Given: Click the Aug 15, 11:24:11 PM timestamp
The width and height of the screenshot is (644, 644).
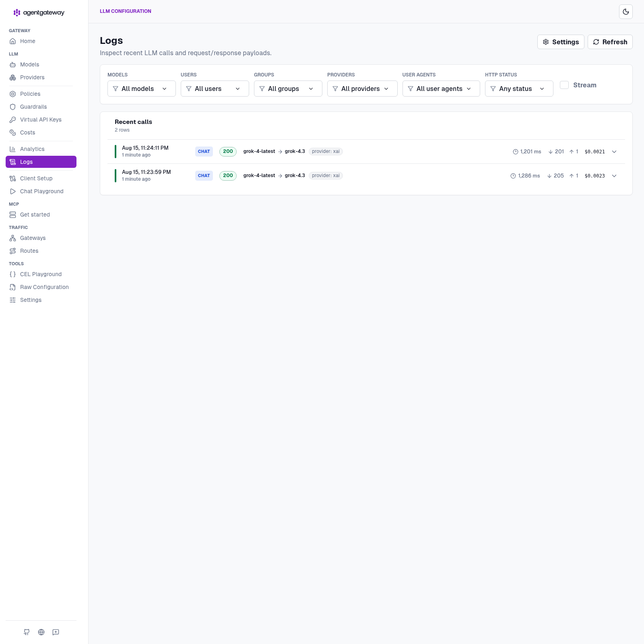Looking at the screenshot, I should tap(145, 148).
